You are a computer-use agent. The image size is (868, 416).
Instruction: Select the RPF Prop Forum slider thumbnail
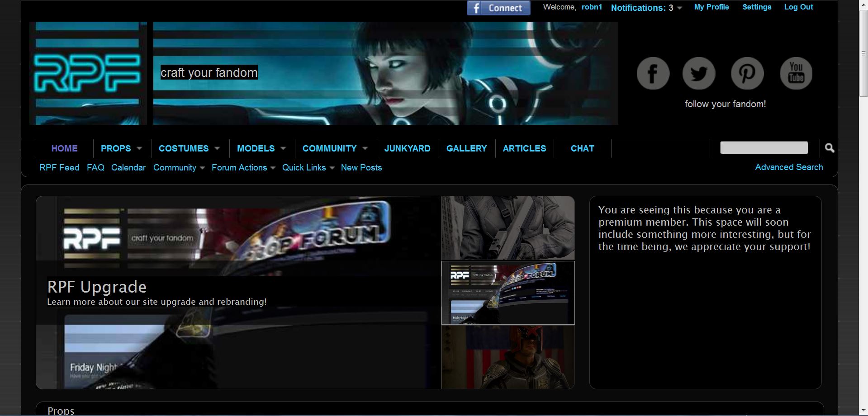coord(508,293)
